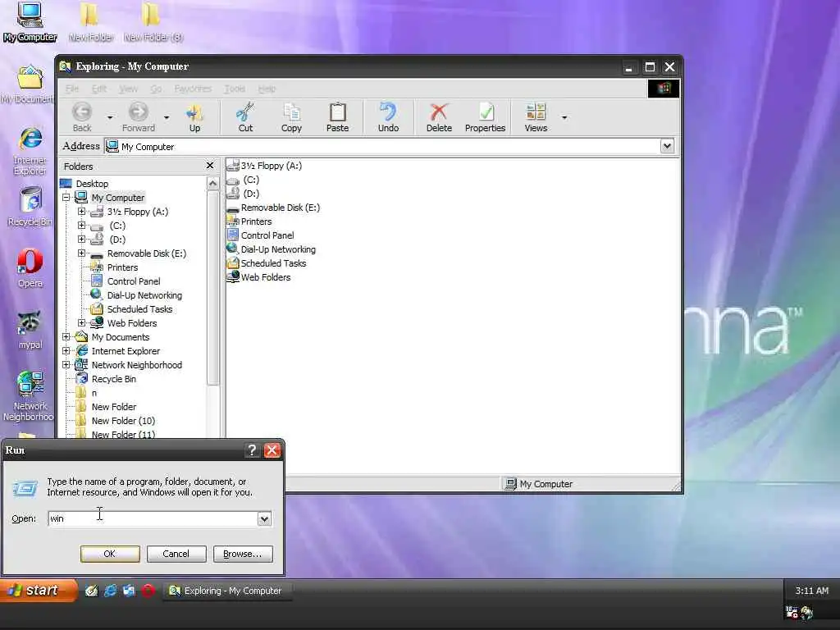This screenshot has width=840, height=630.
Task: Expand My Documents tree node
Action: pos(66,336)
